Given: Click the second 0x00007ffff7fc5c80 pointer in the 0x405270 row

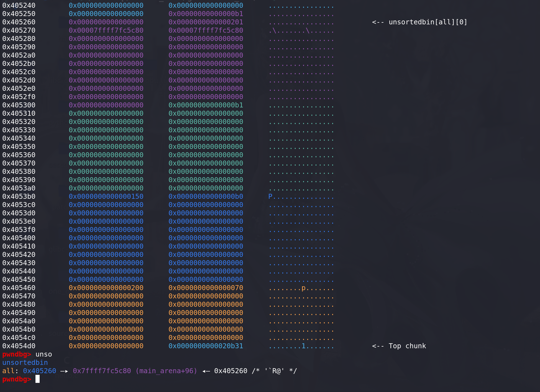Looking at the screenshot, I should [206, 30].
